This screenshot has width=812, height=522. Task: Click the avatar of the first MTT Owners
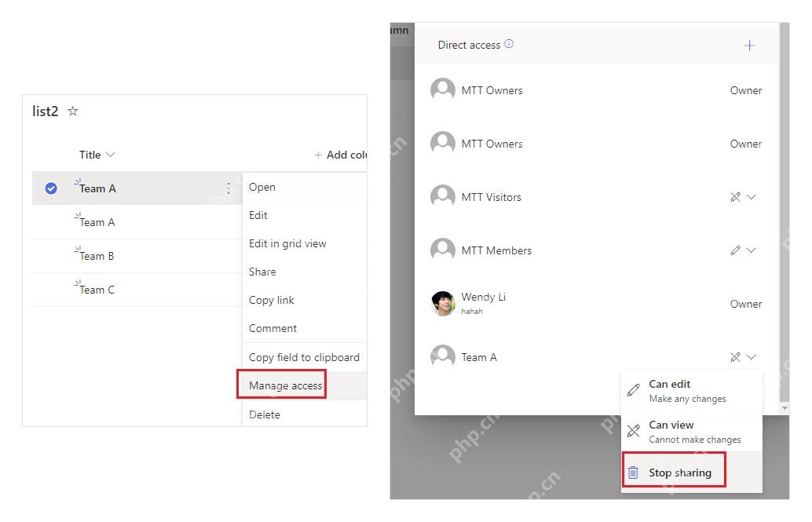pyautogui.click(x=443, y=90)
